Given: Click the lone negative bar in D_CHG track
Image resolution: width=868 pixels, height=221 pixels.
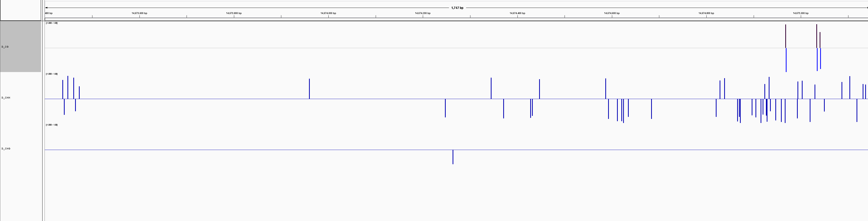Looking at the screenshot, I should pos(453,157).
